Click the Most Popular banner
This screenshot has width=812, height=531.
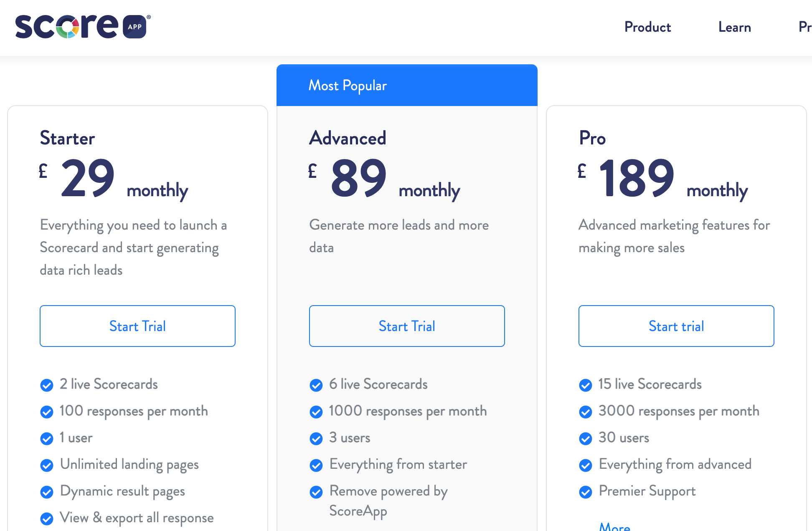coord(407,85)
